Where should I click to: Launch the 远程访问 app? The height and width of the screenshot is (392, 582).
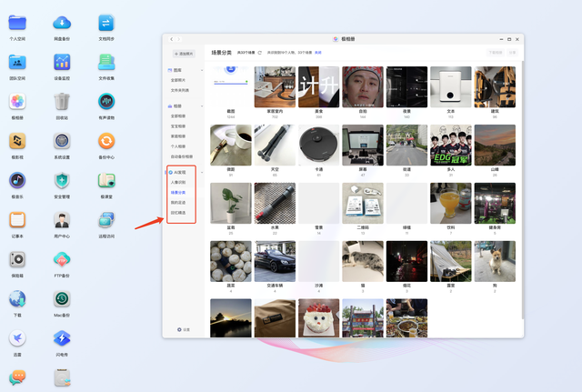106,220
